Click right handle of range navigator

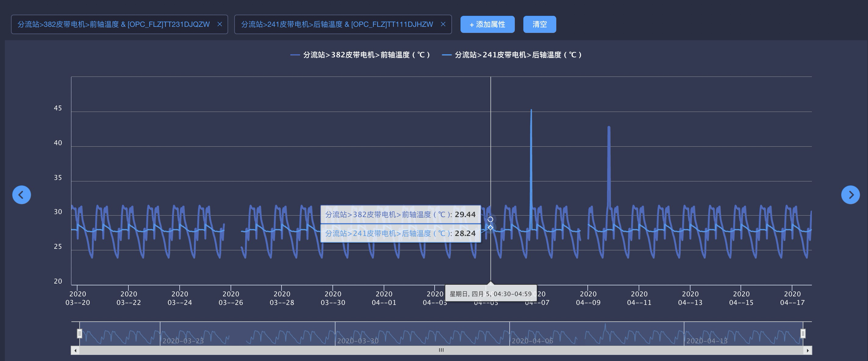tap(803, 333)
